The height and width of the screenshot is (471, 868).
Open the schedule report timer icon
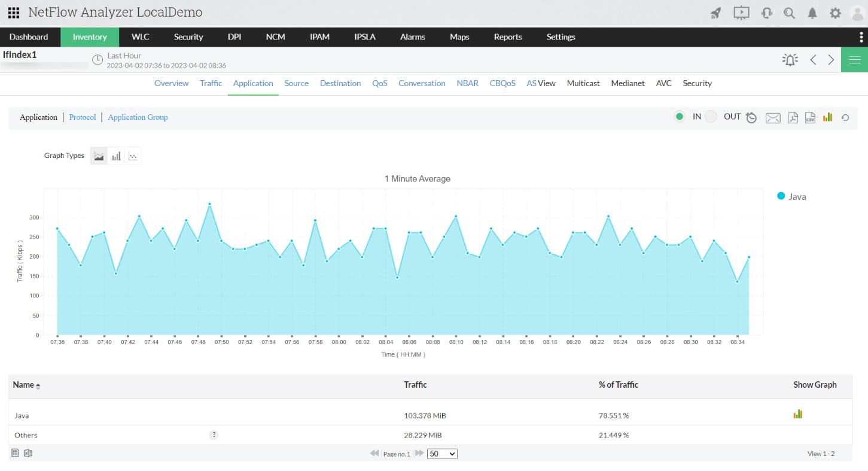[x=751, y=117]
